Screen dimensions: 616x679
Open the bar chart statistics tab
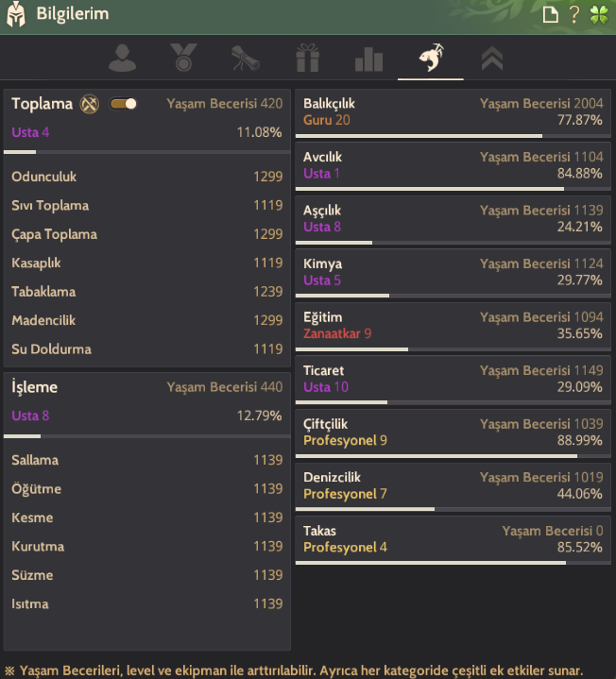pos(368,59)
